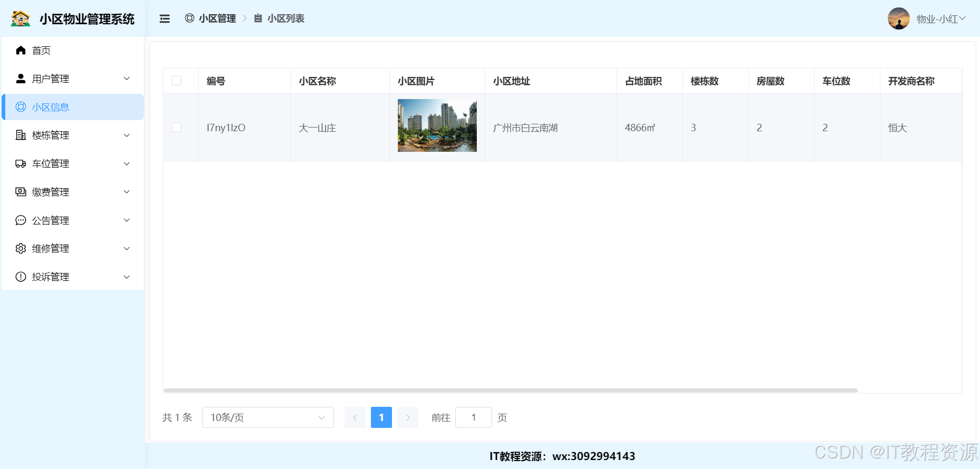Click the house logo beside the system title
Image resolution: width=980 pixels, height=469 pixels.
(x=21, y=18)
